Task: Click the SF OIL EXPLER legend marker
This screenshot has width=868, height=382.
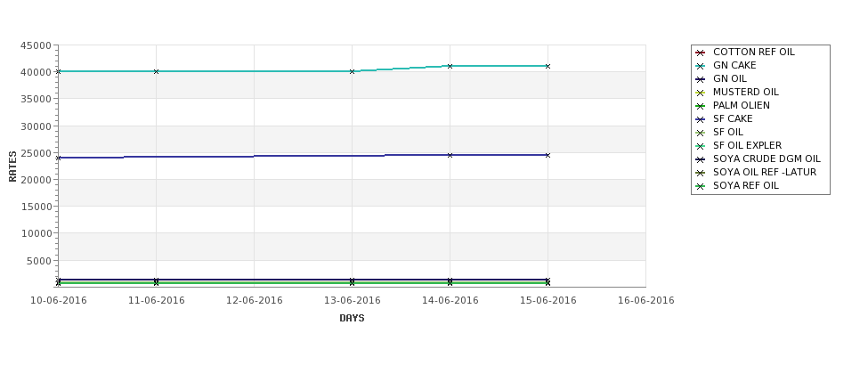Action: [x=701, y=146]
